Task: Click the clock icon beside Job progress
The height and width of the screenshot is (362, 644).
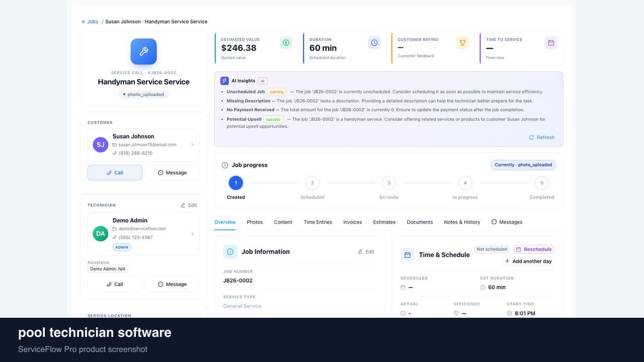Action: coord(225,165)
